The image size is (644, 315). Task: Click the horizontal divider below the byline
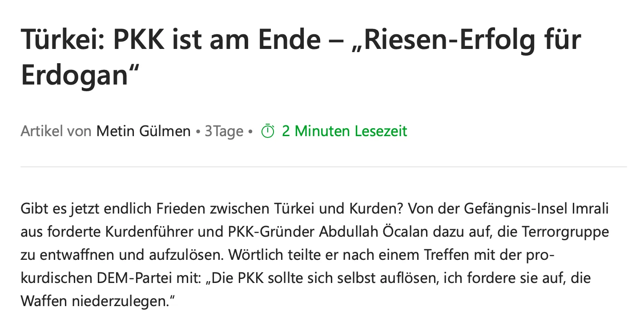pyautogui.click(x=323, y=167)
